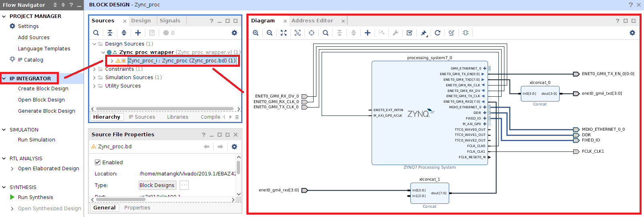The height and width of the screenshot is (217, 644).
Task: Switch to the Signals tab
Action: pos(170,21)
